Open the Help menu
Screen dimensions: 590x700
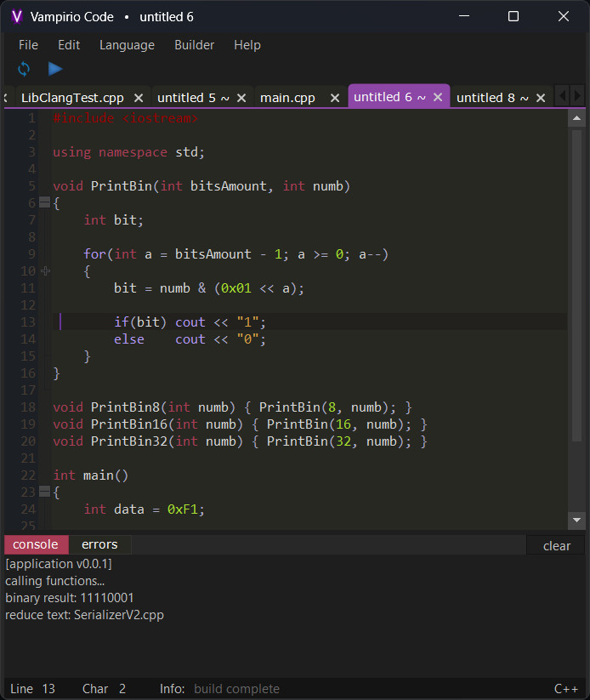pos(247,45)
